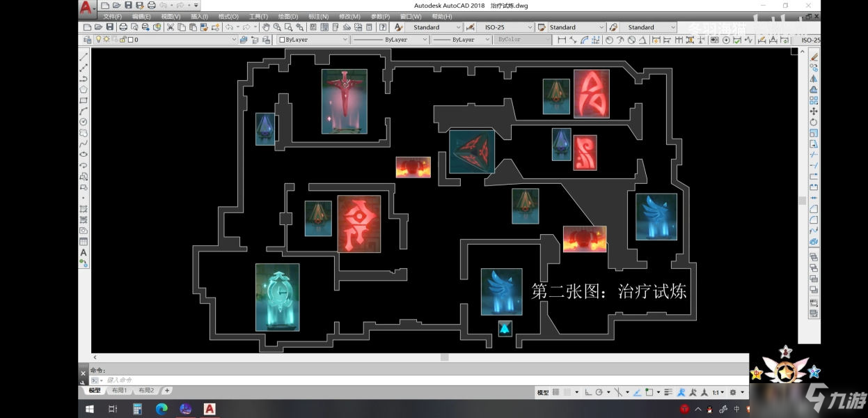Select the Pan hand tool
Viewport: 868px width, 418px height.
[266, 27]
